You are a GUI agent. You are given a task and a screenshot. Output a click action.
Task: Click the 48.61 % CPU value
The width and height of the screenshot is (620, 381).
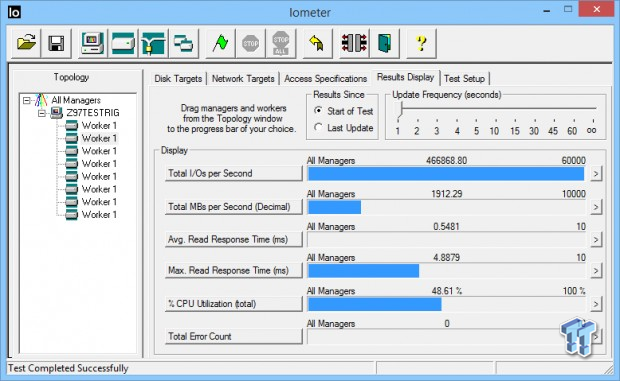(x=446, y=291)
